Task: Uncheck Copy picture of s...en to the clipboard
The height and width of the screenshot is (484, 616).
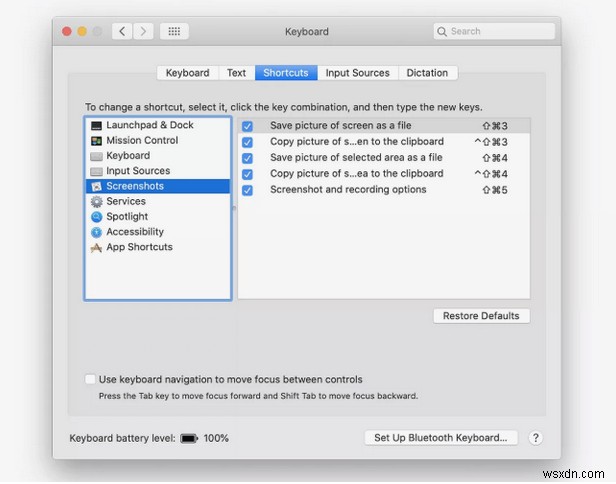Action: [248, 142]
